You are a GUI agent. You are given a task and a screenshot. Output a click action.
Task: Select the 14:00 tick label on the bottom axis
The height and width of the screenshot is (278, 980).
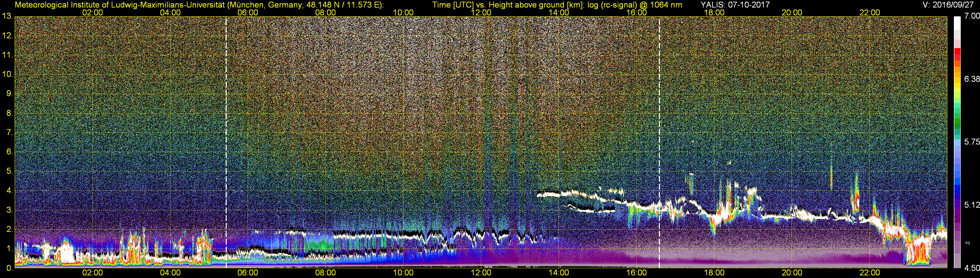pos(559,273)
